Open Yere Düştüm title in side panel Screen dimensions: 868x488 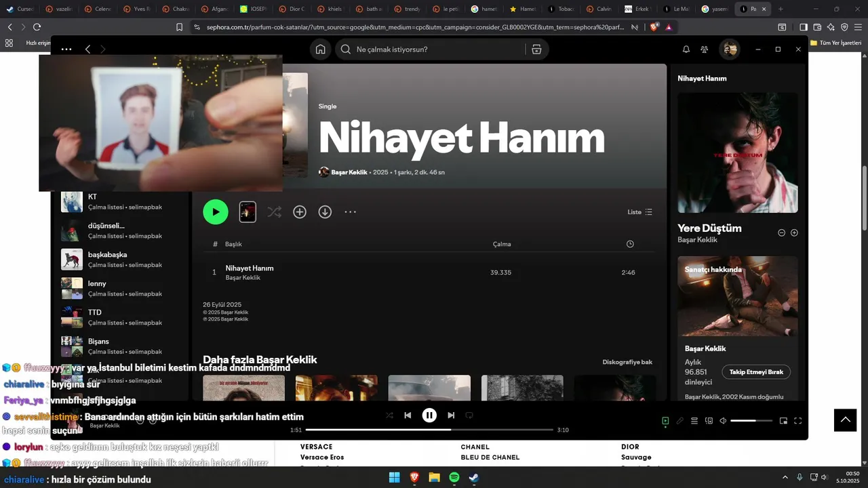point(709,228)
